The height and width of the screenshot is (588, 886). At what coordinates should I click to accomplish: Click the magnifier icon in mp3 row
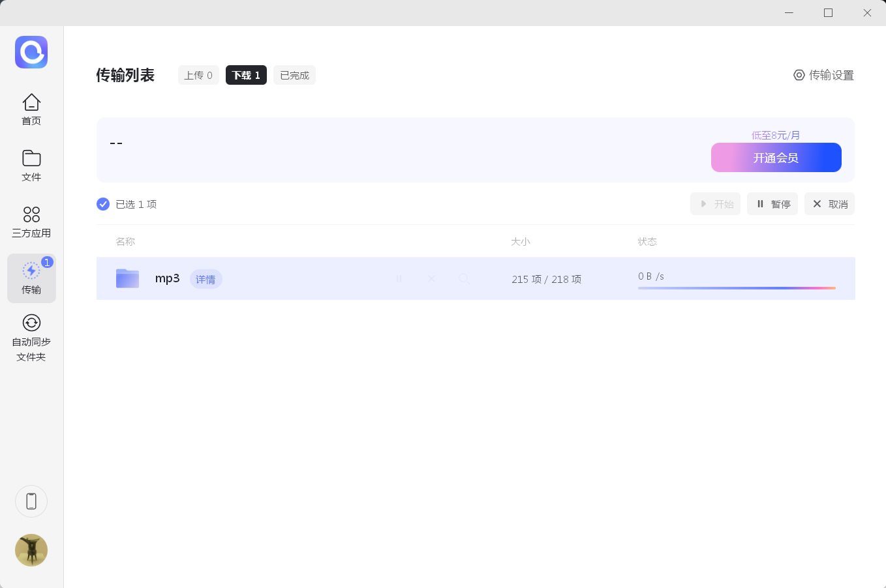point(464,278)
